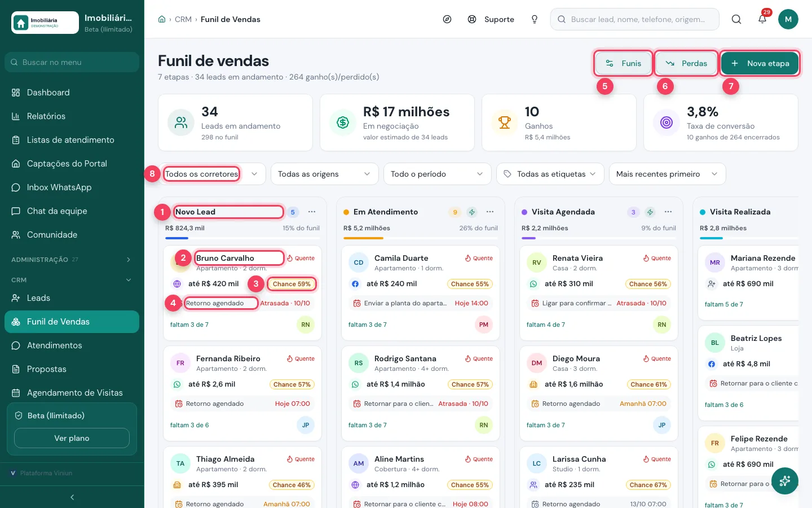812x508 pixels.
Task: Click PM broker avatar on Camila Duarte card
Action: coord(484,325)
